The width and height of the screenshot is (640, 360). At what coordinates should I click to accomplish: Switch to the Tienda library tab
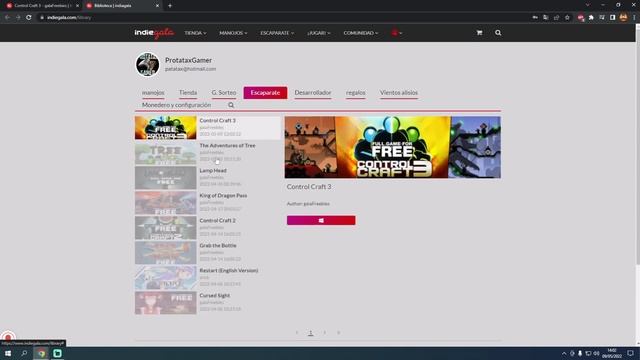click(x=188, y=93)
